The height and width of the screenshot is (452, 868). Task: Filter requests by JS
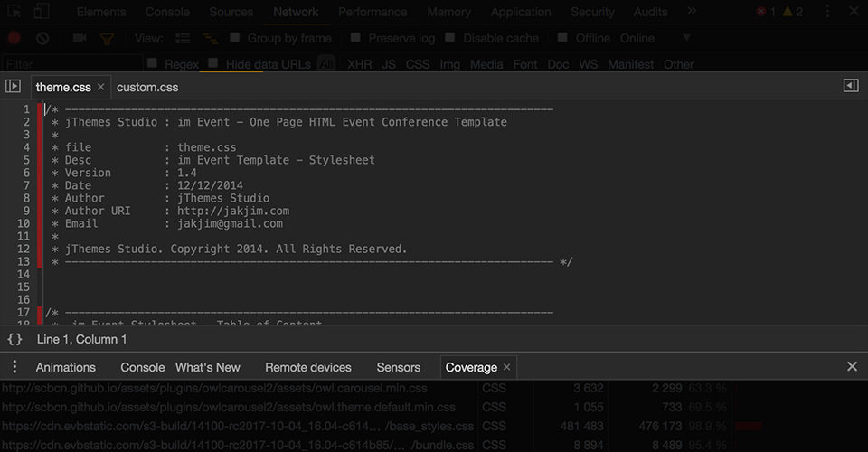click(x=389, y=64)
